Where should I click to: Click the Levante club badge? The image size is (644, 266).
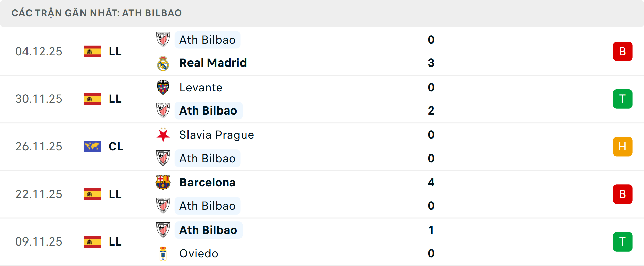point(163,87)
